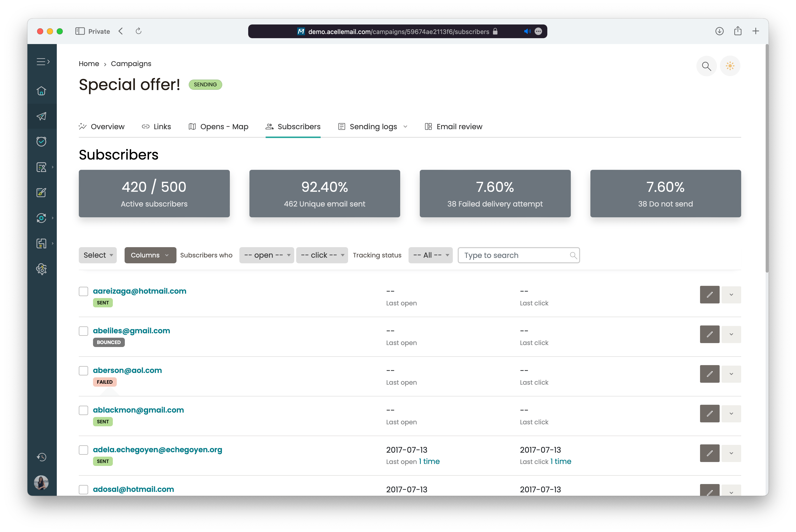This screenshot has width=796, height=532.
Task: Expand the open filter dropdown
Action: (x=265, y=255)
